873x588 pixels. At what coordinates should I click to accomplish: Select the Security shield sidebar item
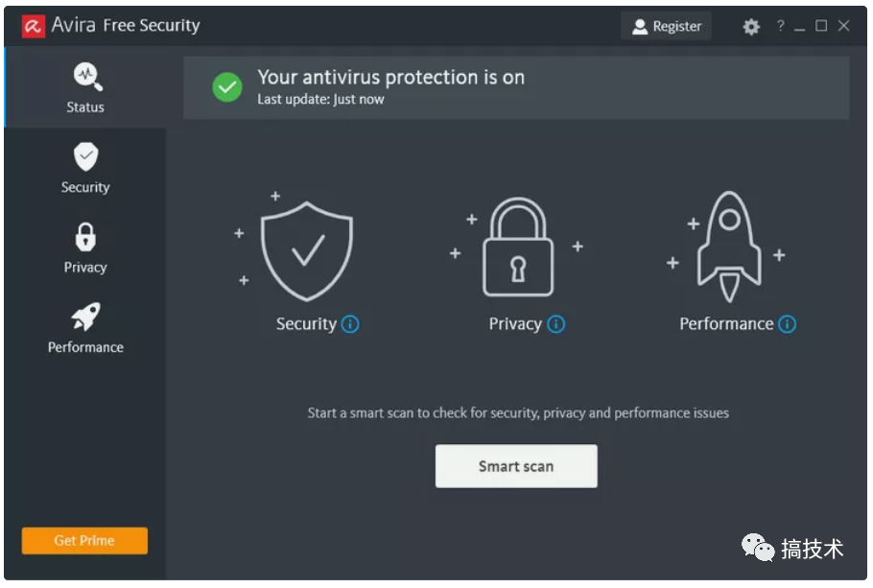pyautogui.click(x=85, y=168)
